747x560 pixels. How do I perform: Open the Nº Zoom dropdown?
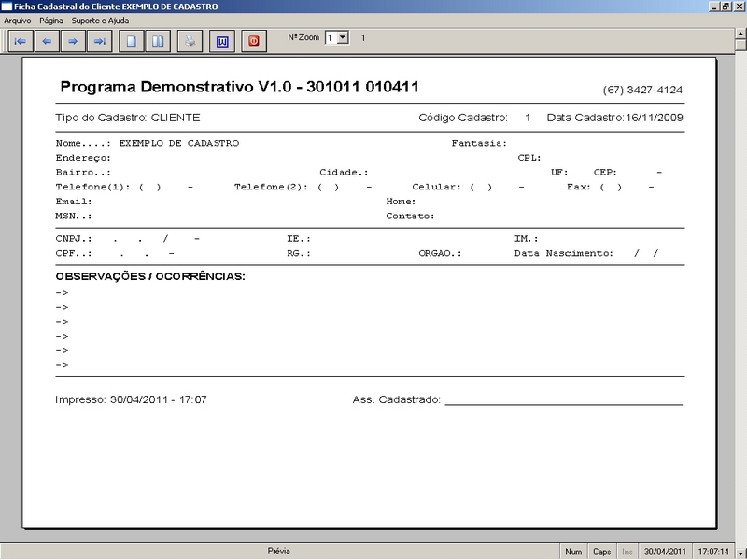342,38
